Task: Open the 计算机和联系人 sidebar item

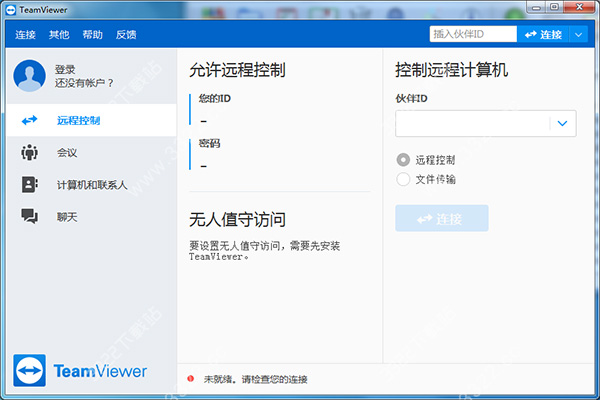Action: pyautogui.click(x=91, y=185)
